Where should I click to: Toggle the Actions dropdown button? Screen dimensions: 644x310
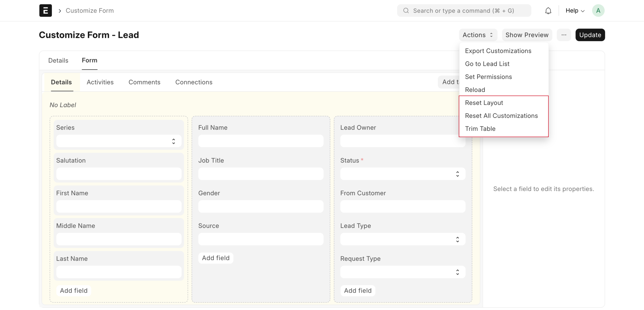click(x=478, y=35)
